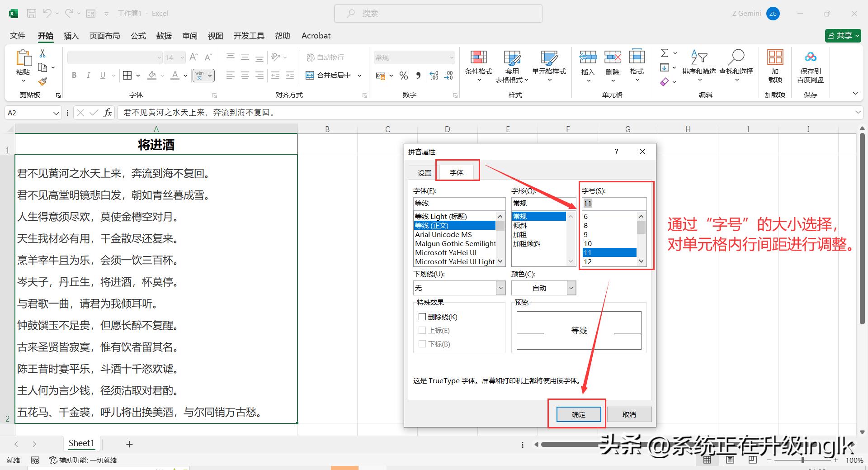Open the 页面布局 ribbon tab

pos(104,36)
